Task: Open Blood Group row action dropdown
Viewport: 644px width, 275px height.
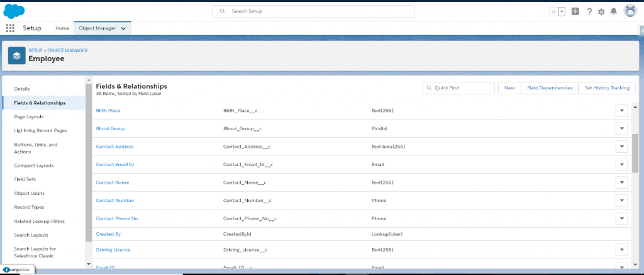Action: 622,128
